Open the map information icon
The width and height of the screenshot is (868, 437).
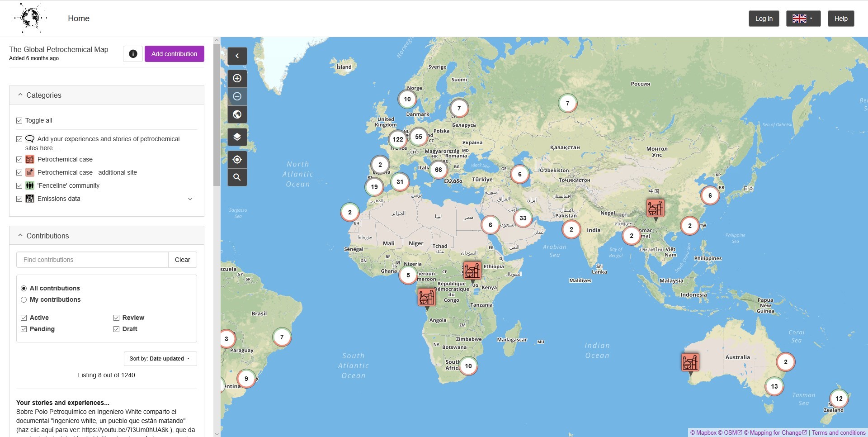(133, 54)
